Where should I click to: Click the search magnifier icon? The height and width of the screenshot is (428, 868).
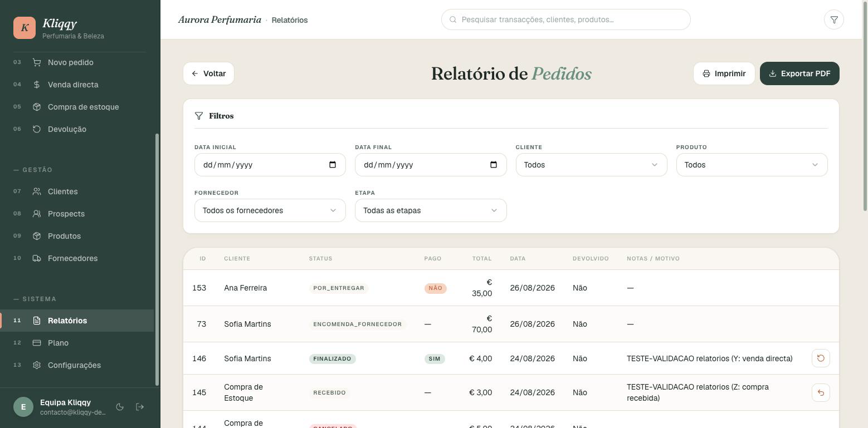[453, 19]
